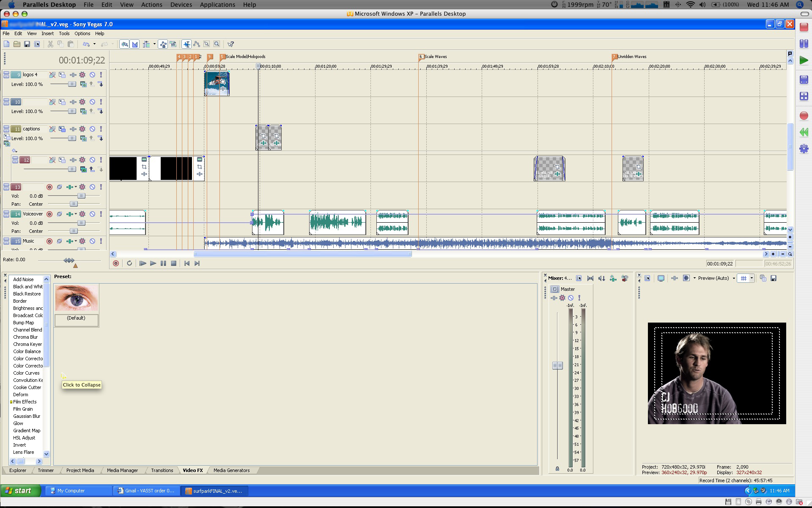
Task: Mute the logos 4 track
Action: (x=92, y=75)
